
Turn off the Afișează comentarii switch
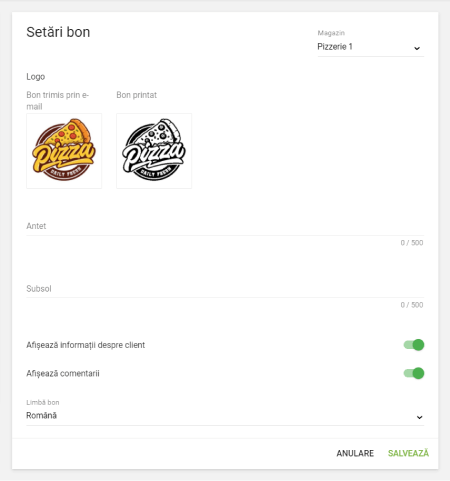414,373
